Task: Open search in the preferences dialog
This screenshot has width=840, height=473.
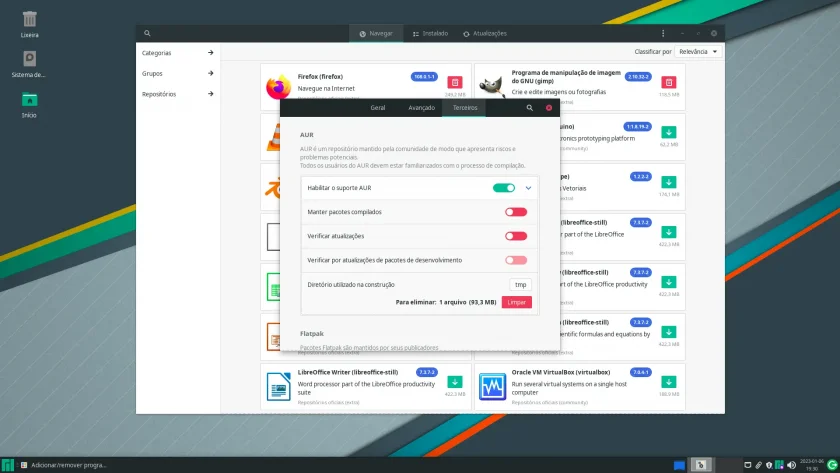Action: [x=529, y=108]
